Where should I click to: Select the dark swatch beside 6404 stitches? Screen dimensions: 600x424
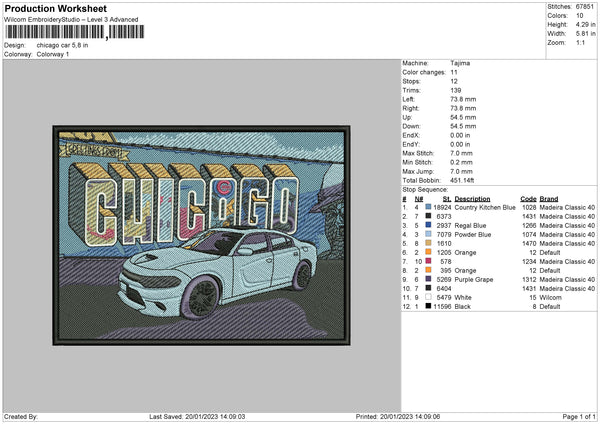[428, 288]
